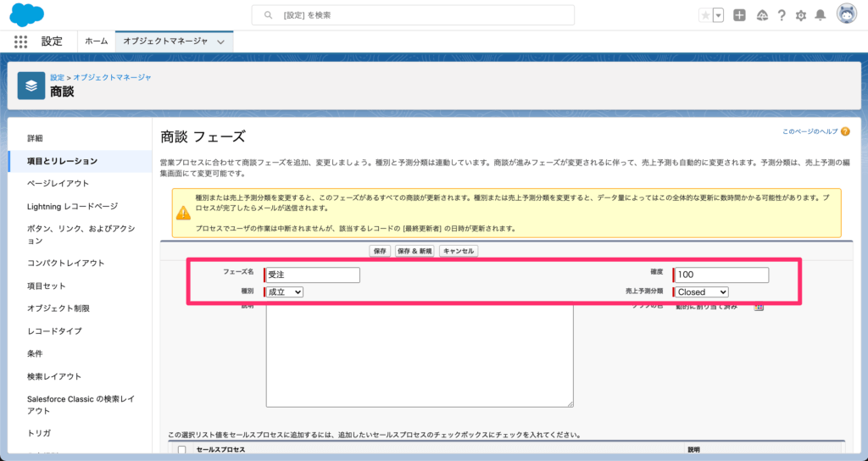Viewport: 868px width, 461px height.
Task: Click the 説明 column header in the table
Action: (694, 450)
